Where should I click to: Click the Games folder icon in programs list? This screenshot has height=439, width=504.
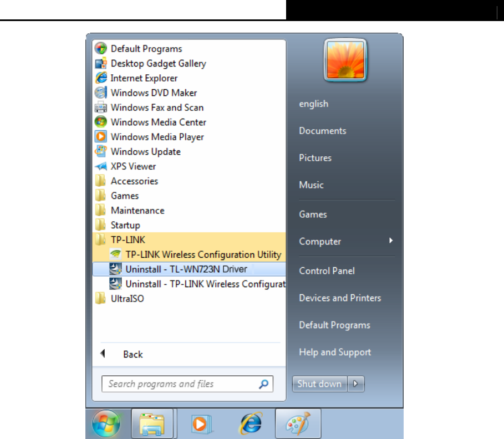100,196
